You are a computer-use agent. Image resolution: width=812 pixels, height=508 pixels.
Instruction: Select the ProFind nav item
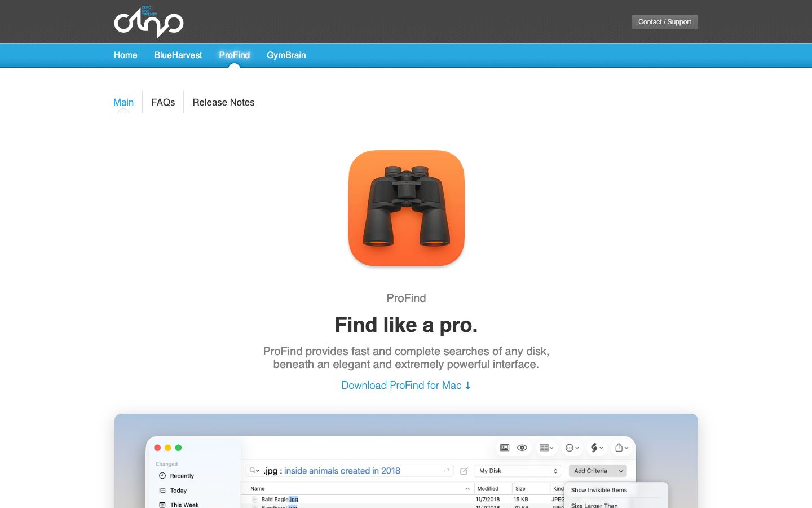tap(234, 55)
